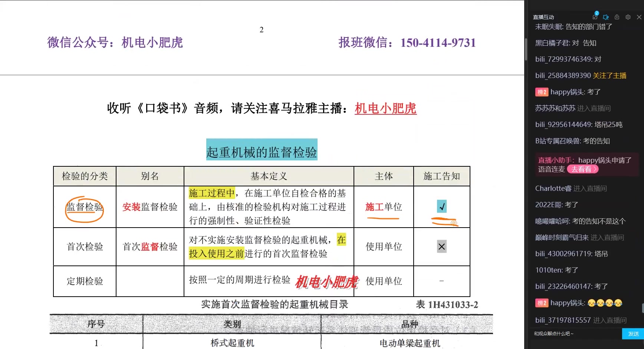The height and width of the screenshot is (349, 644).
Task: Select message bili_92956144649: 塔吊25吨
Action: 579,125
